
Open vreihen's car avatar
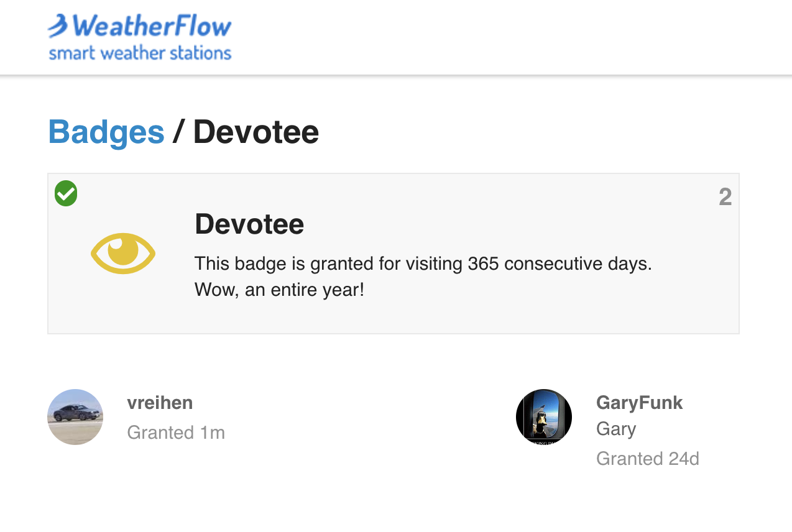(75, 417)
